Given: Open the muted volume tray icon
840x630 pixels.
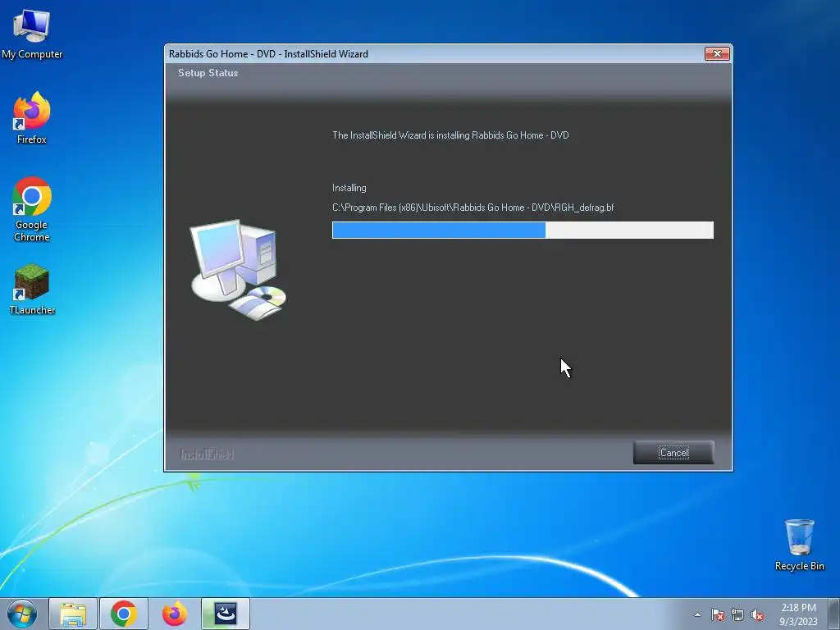Looking at the screenshot, I should pyautogui.click(x=757, y=614).
